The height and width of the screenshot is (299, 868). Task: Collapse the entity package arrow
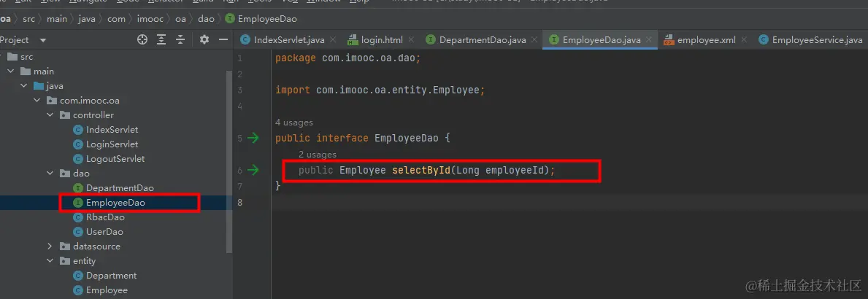click(50, 261)
